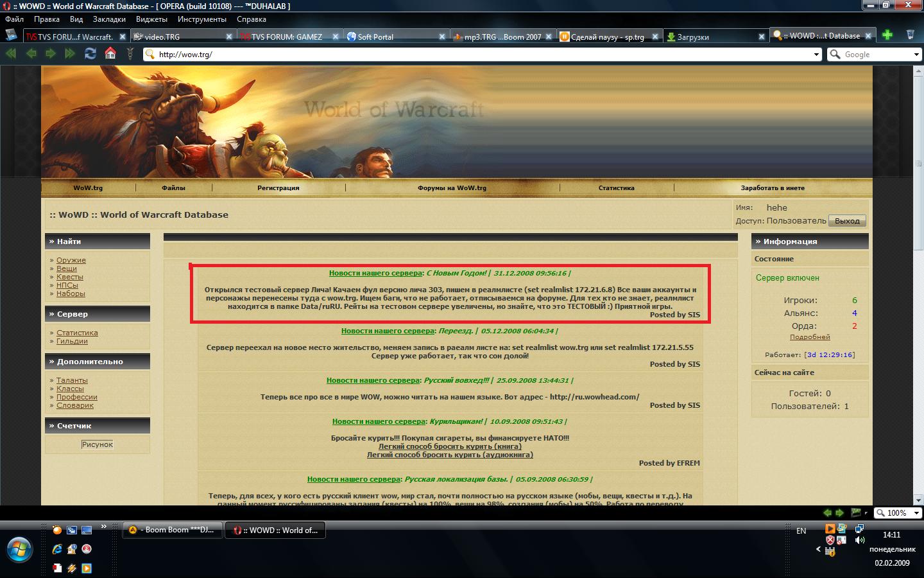Open the Закладки menu
Viewport: 924px width, 578px height.
pos(109,19)
